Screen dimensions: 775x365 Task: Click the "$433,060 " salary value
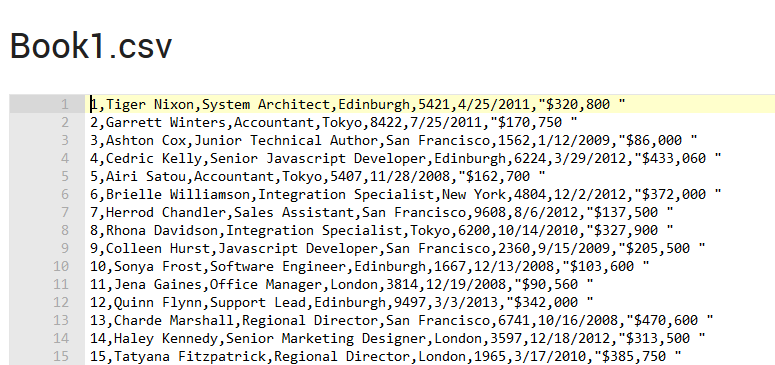678,158
